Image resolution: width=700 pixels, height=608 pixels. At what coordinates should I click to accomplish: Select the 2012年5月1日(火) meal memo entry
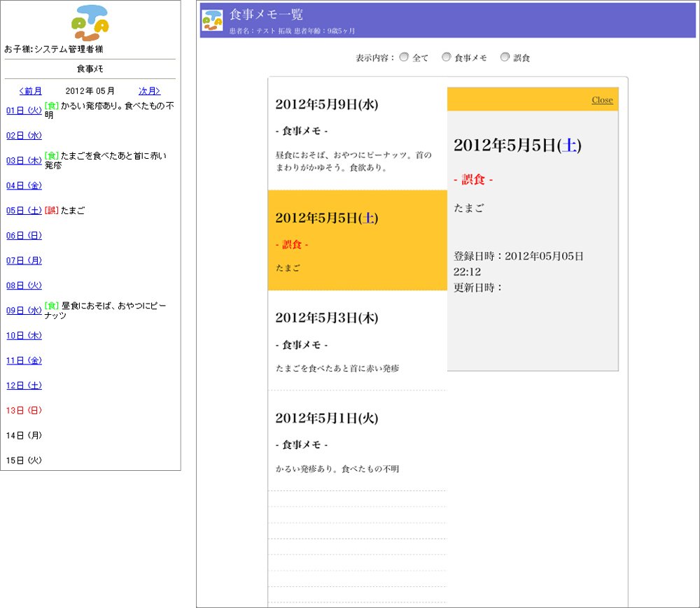coord(358,441)
